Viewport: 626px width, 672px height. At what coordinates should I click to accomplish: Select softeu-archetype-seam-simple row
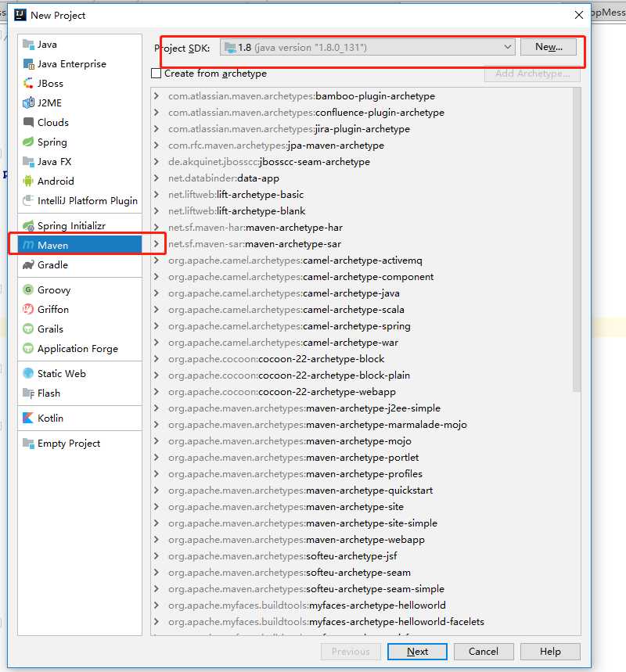click(362, 589)
